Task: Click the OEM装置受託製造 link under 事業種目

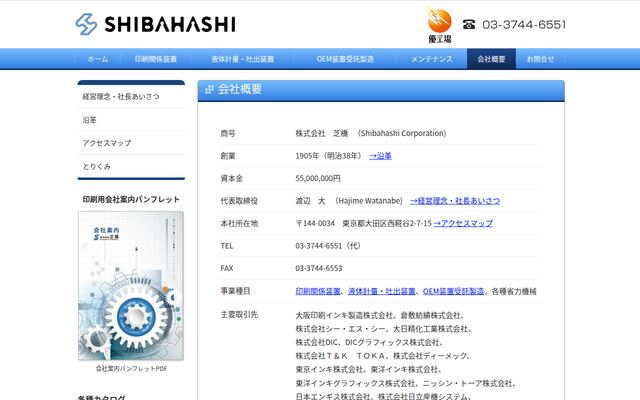Action: pos(453,291)
